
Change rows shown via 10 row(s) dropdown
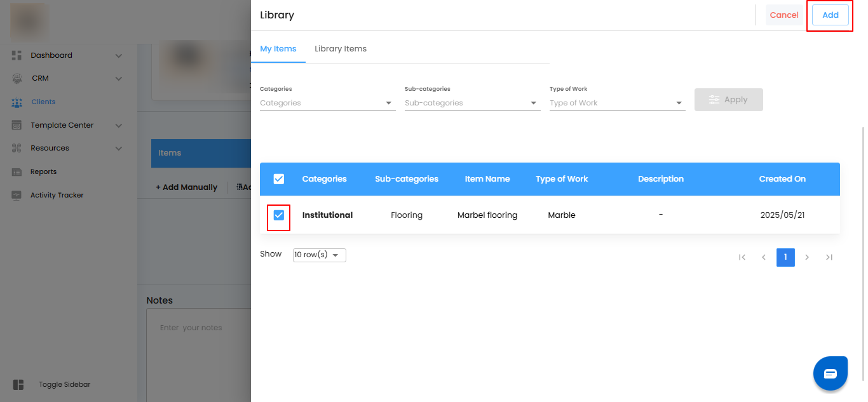(319, 255)
